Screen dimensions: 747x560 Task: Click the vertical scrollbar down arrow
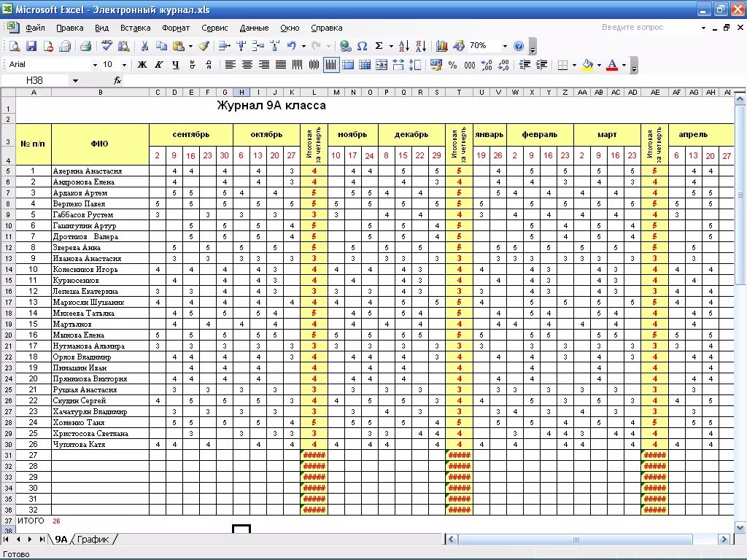pyautogui.click(x=740, y=527)
